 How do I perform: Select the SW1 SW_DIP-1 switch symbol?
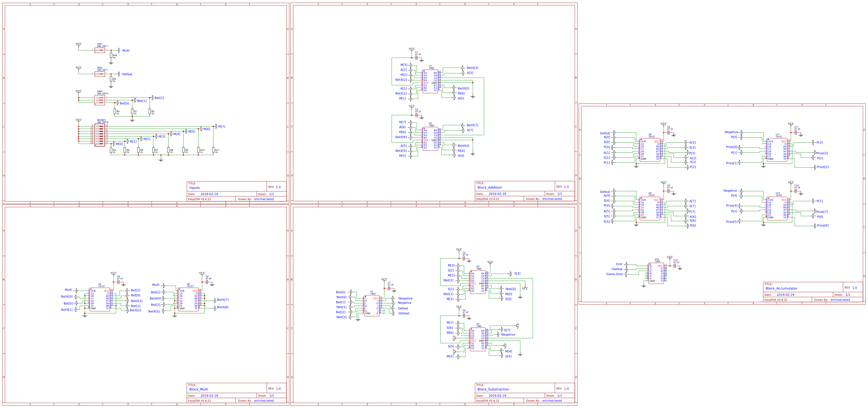click(x=100, y=50)
